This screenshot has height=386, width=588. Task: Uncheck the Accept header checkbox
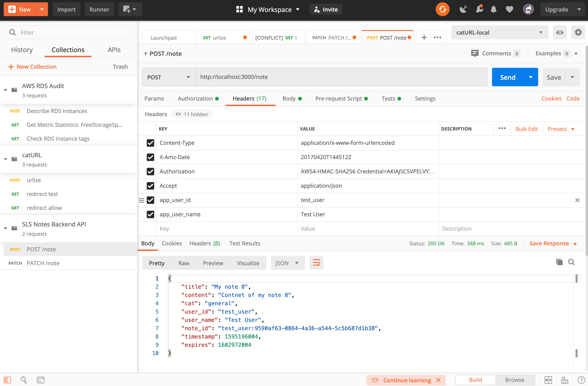(150, 186)
